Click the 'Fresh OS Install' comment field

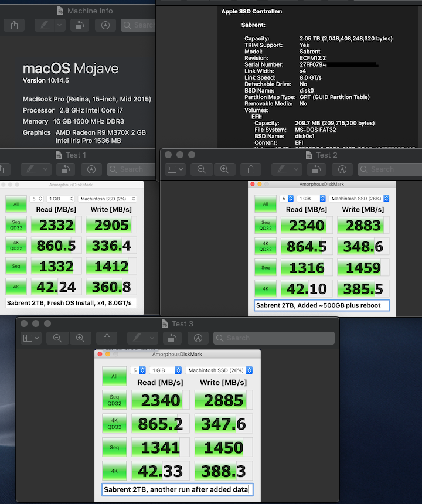[71, 303]
